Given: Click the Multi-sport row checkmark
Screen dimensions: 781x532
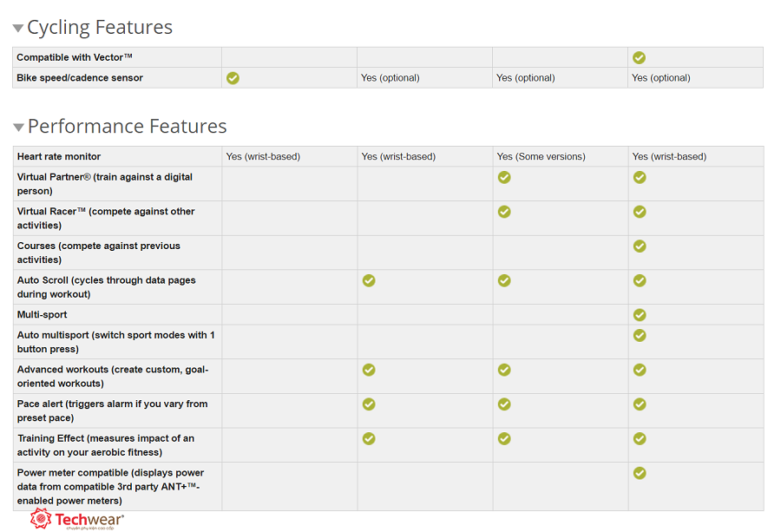Looking at the screenshot, I should pos(640,315).
